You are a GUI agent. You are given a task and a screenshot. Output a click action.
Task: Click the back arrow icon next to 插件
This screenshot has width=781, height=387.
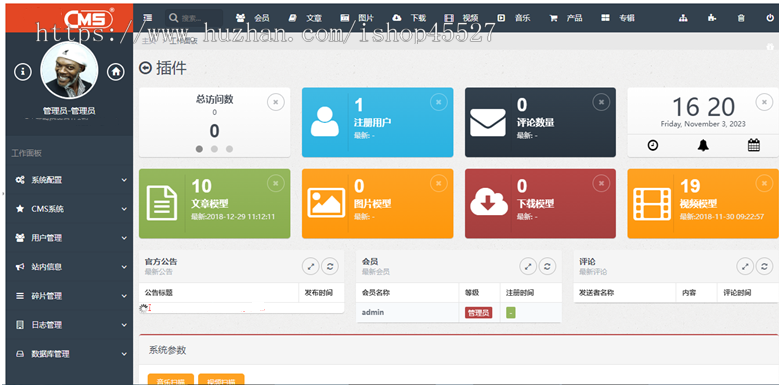click(145, 68)
